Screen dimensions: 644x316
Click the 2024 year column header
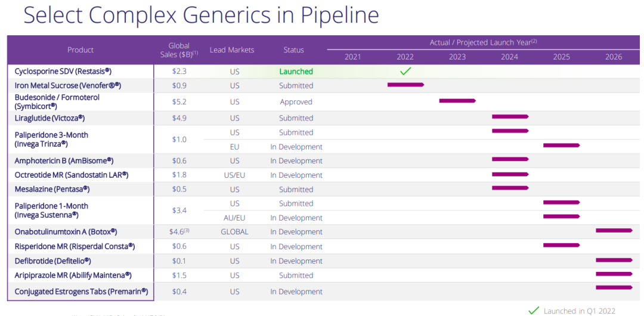pos(509,57)
